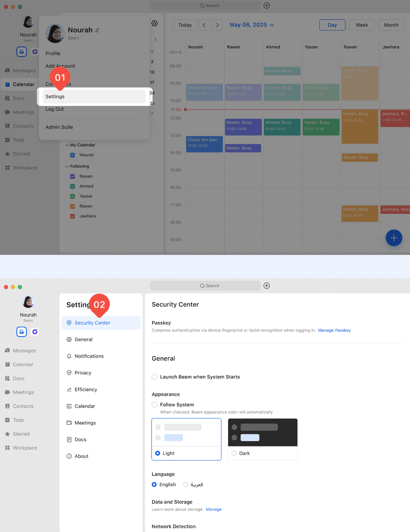Click the pencil edit icon beside Nourah
Image resolution: width=410 pixels, height=532 pixels.
coord(97,30)
